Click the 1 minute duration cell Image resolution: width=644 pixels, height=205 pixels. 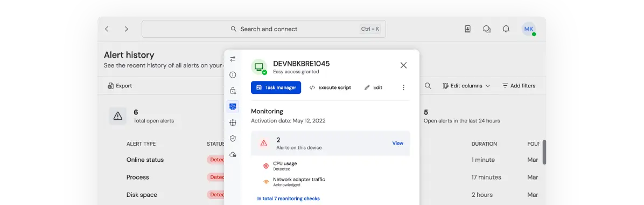[483, 160]
